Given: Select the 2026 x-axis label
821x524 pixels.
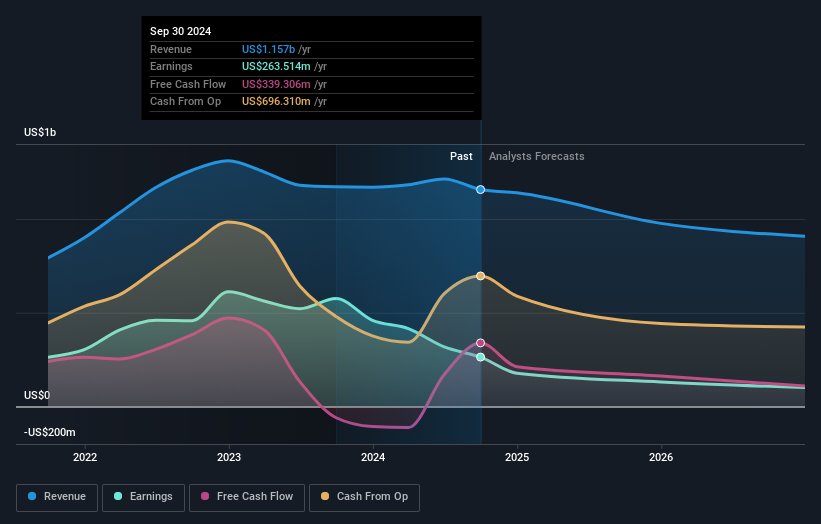Looking at the screenshot, I should [x=661, y=457].
